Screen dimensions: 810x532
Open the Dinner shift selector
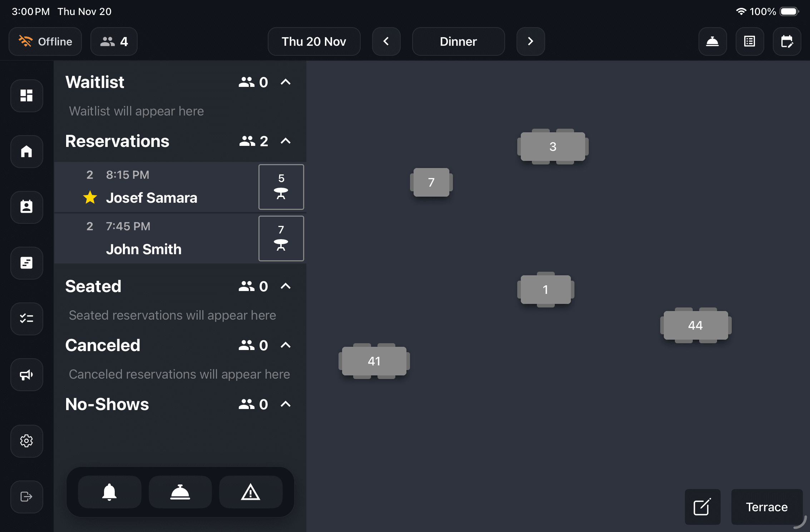click(458, 41)
